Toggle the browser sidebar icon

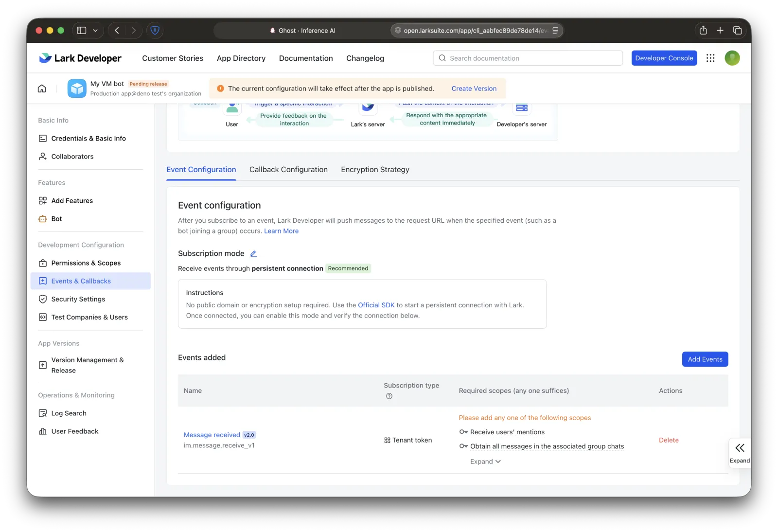tap(82, 31)
